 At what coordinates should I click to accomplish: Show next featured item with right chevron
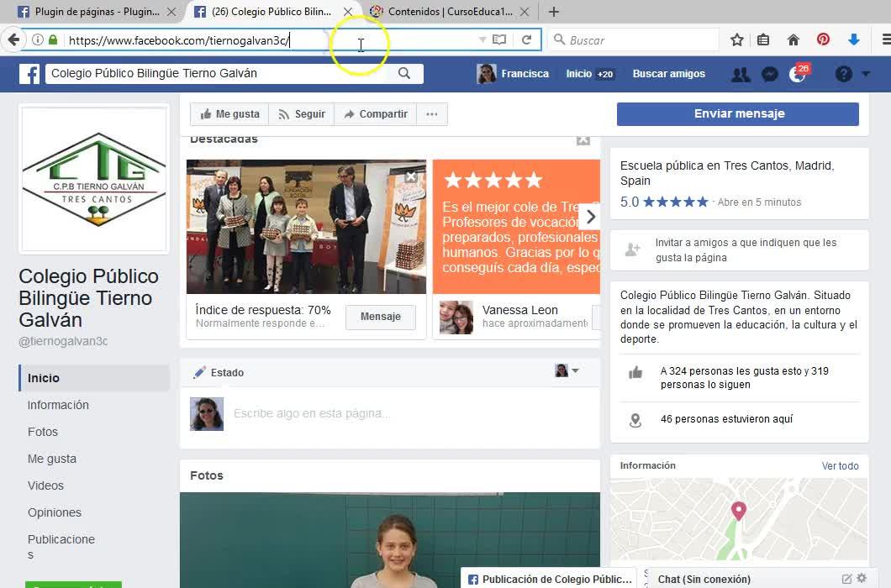[x=590, y=217]
